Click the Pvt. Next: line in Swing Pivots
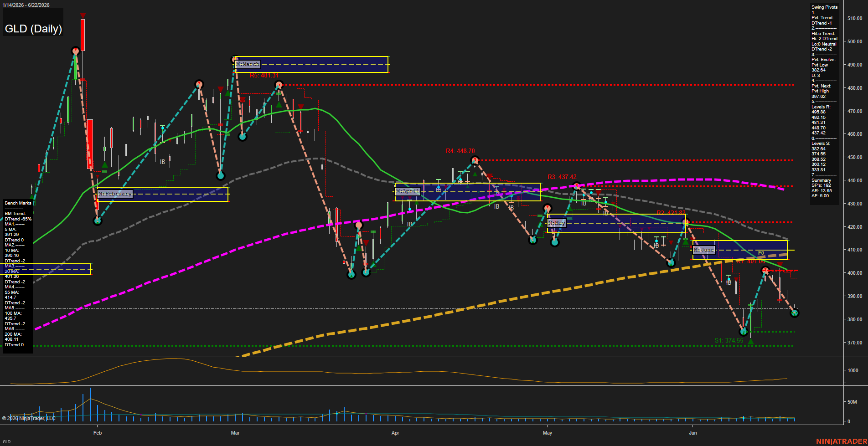The image size is (868, 446). (821, 86)
